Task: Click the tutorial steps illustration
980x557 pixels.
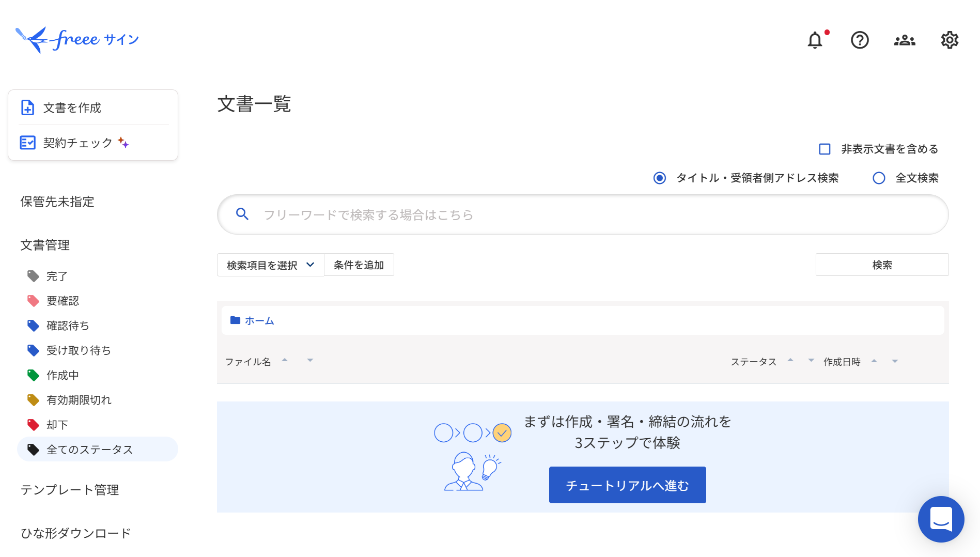Action: pos(472,457)
